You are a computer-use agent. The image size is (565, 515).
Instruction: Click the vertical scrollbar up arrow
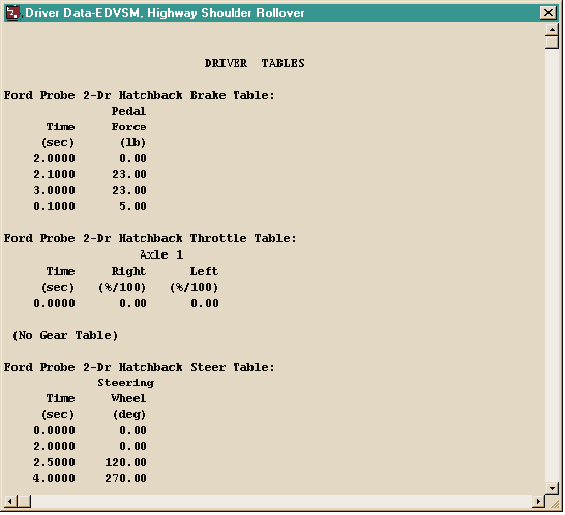pyautogui.click(x=552, y=30)
